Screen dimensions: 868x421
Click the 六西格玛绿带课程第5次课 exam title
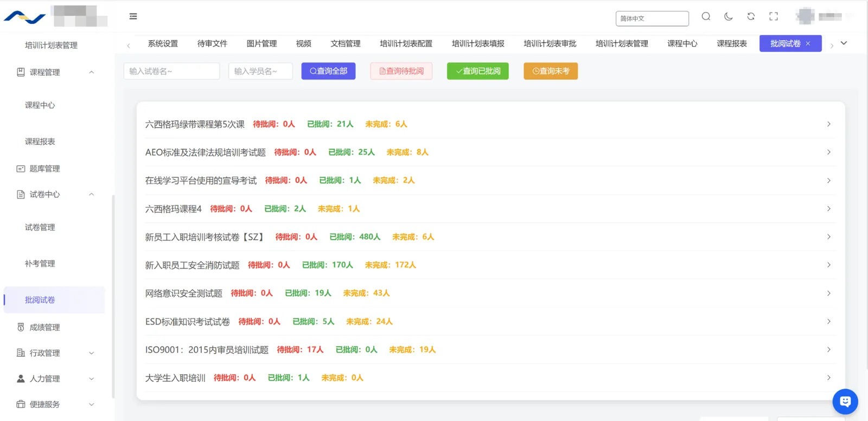tap(195, 124)
